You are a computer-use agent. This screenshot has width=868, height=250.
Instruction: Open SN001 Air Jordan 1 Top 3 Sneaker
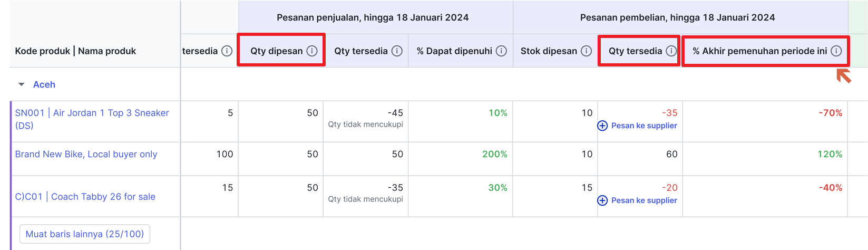(x=92, y=119)
